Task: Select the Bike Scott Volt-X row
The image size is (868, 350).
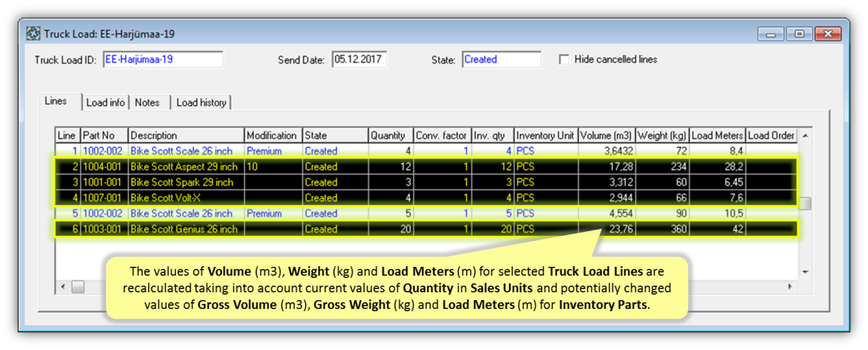Action: (426, 197)
